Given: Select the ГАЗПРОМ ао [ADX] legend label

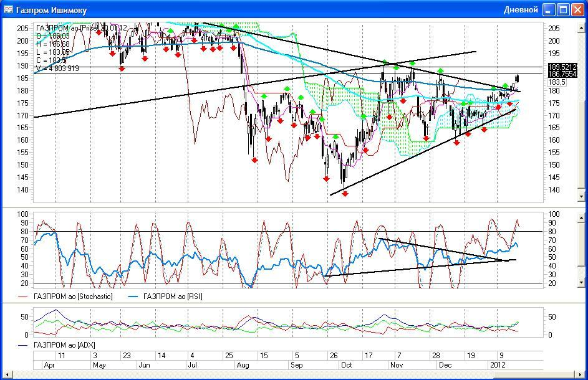Looking at the screenshot, I should coord(64,344).
